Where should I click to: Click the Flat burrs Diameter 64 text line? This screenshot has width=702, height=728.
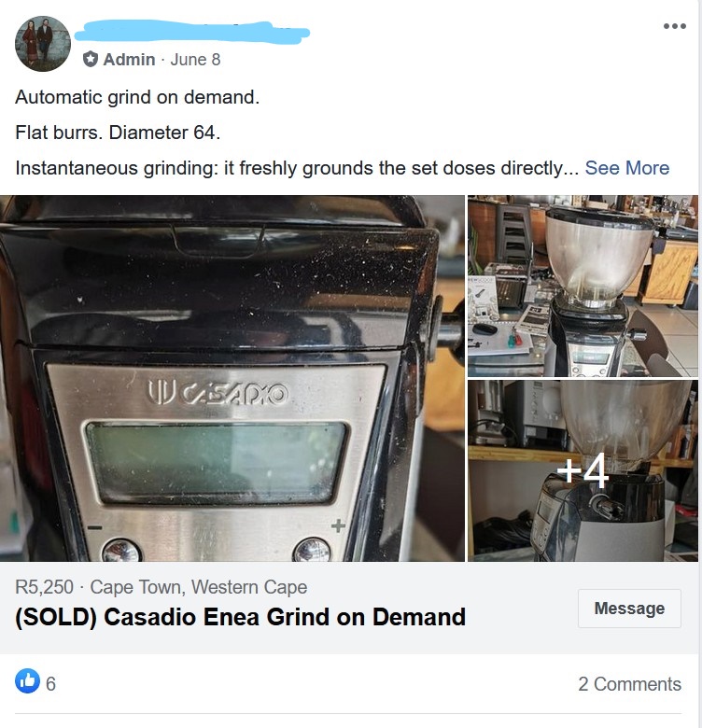pos(118,133)
